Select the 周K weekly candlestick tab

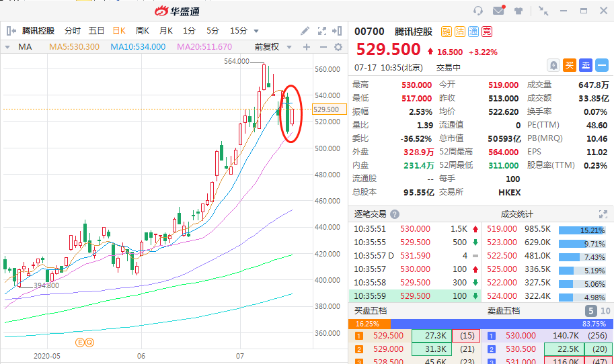[142, 30]
